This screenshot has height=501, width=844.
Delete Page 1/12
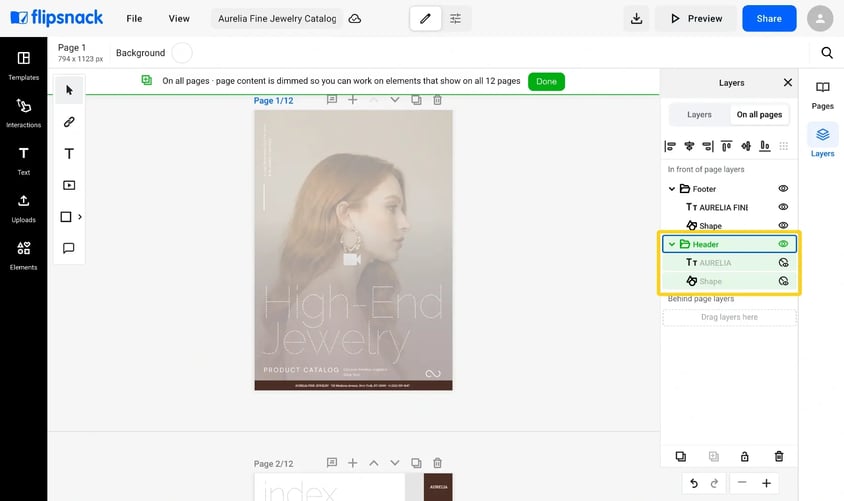438,100
